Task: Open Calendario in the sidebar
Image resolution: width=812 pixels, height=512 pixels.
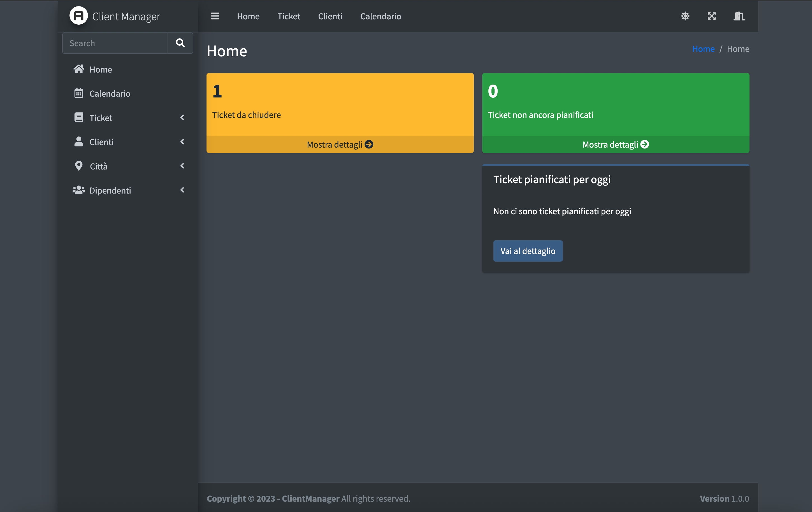Action: (110, 93)
